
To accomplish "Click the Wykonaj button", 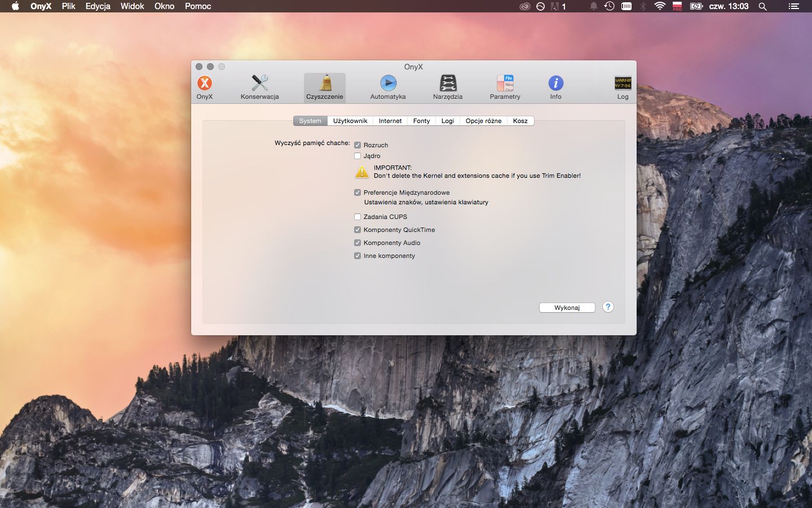I will point(567,308).
